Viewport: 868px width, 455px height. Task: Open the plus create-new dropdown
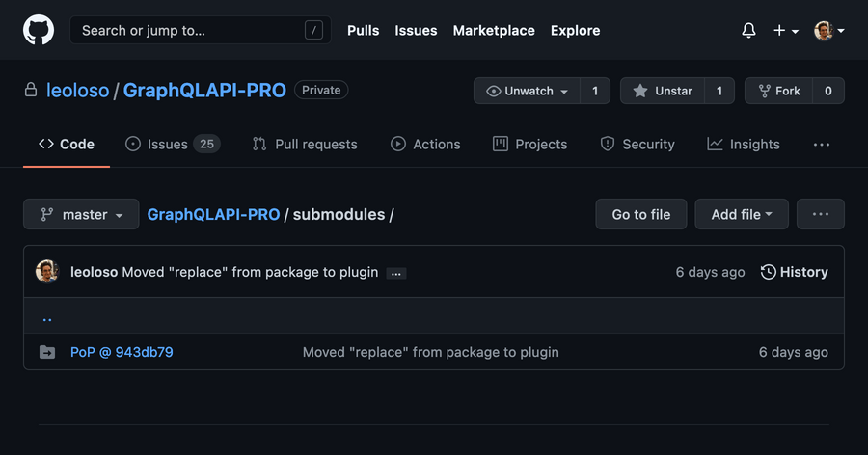point(785,31)
